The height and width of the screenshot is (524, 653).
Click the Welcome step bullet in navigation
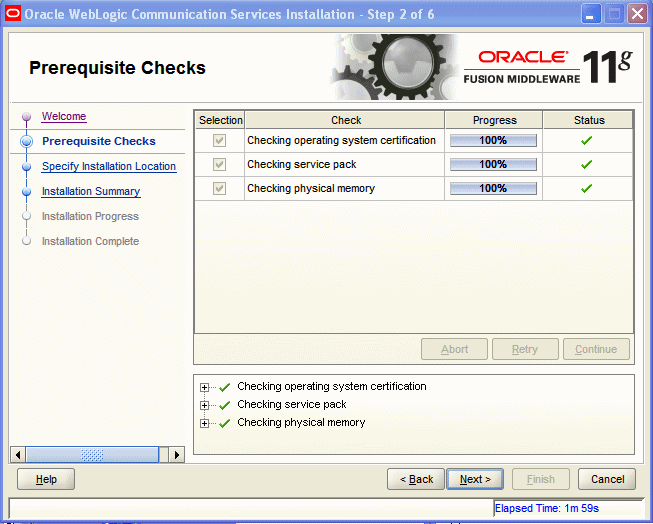point(26,116)
